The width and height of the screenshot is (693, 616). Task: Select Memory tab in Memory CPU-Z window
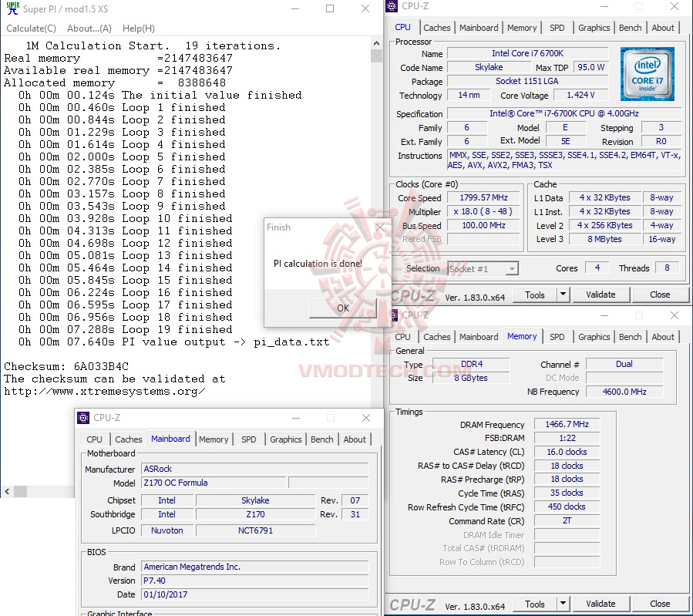click(x=522, y=336)
